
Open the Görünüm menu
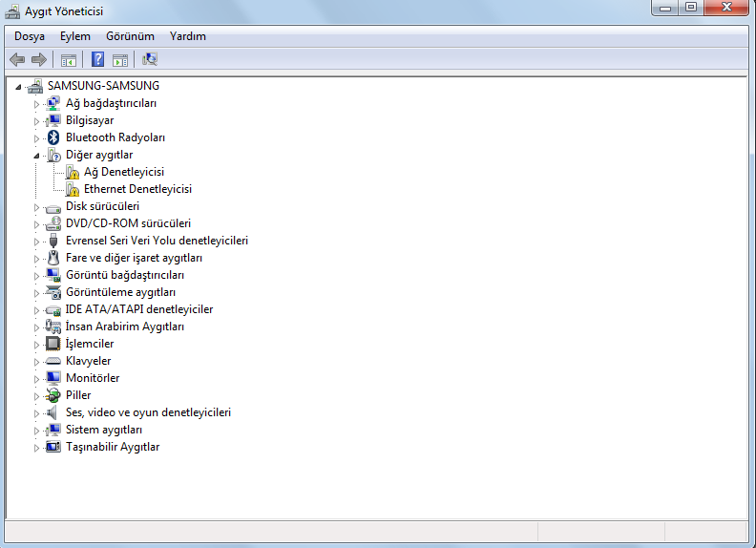click(x=130, y=36)
